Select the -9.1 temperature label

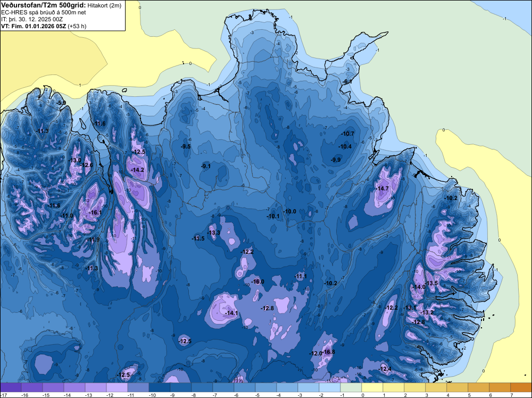coord(205,166)
